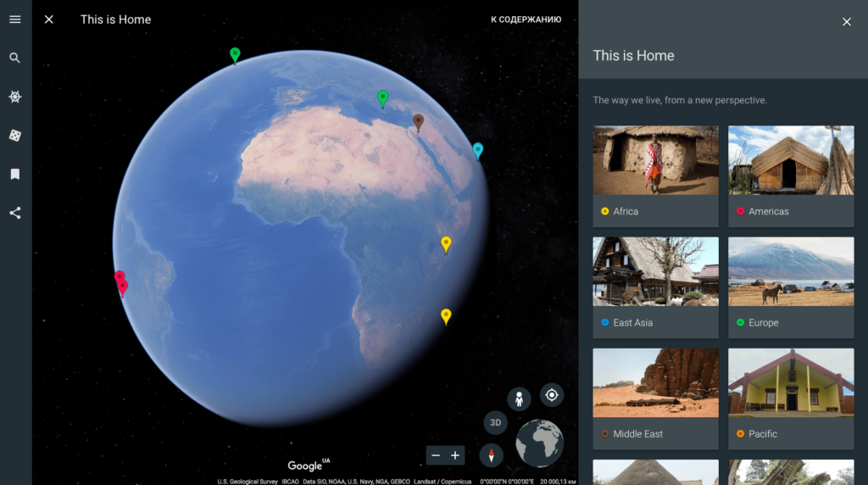Zoom out with the minus button
The height and width of the screenshot is (485, 868).
coord(436,455)
